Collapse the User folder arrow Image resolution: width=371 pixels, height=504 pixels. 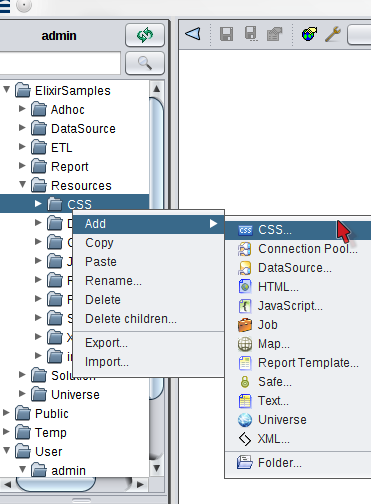click(x=6, y=451)
